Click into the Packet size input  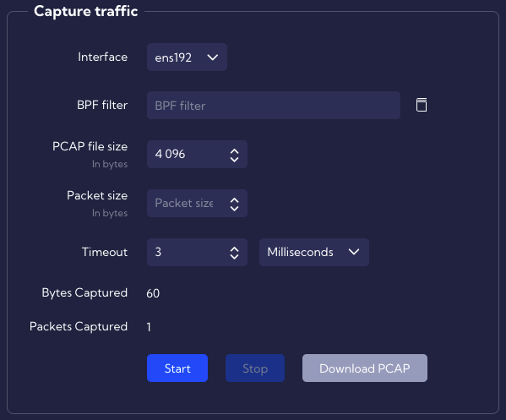[197, 203]
